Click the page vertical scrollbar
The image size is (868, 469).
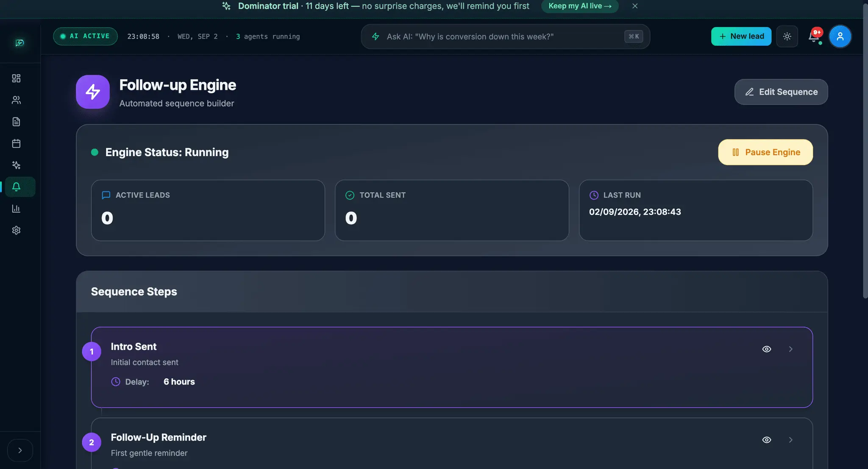pos(865,151)
